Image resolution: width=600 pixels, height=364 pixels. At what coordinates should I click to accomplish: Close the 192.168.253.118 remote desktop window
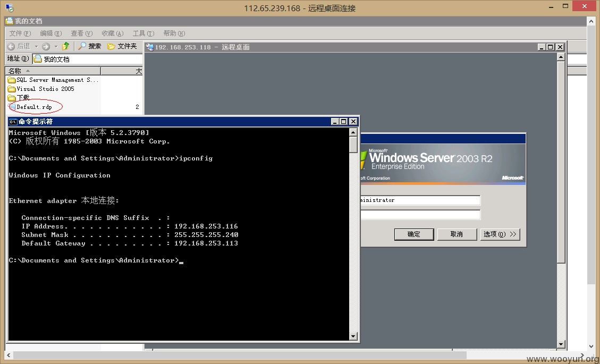(560, 47)
